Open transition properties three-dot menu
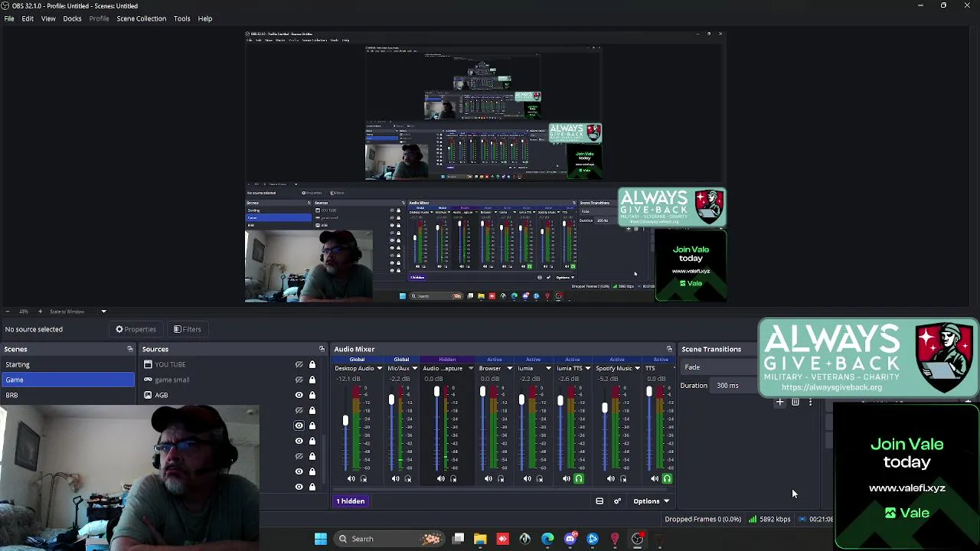The width and height of the screenshot is (980, 551). click(810, 403)
